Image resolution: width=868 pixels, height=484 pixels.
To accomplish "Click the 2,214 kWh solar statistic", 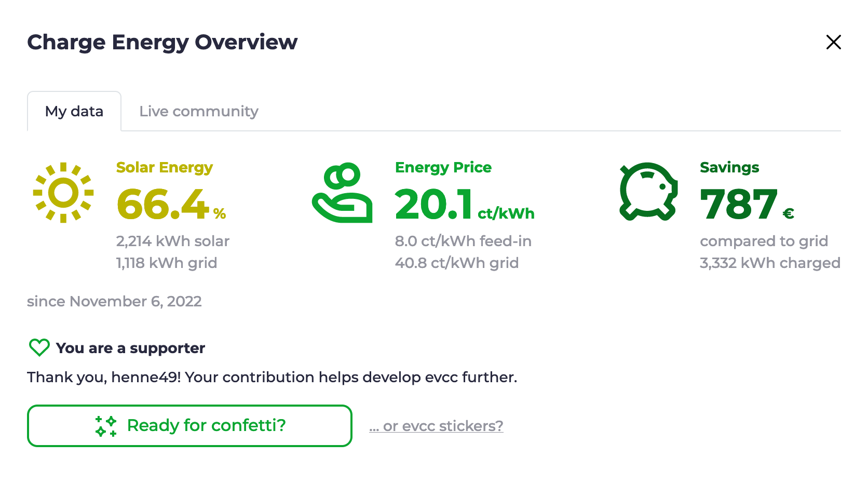I will (x=172, y=241).
